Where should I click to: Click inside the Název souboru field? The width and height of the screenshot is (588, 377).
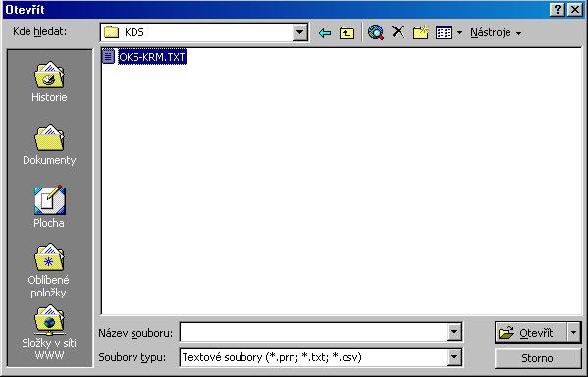click(313, 332)
